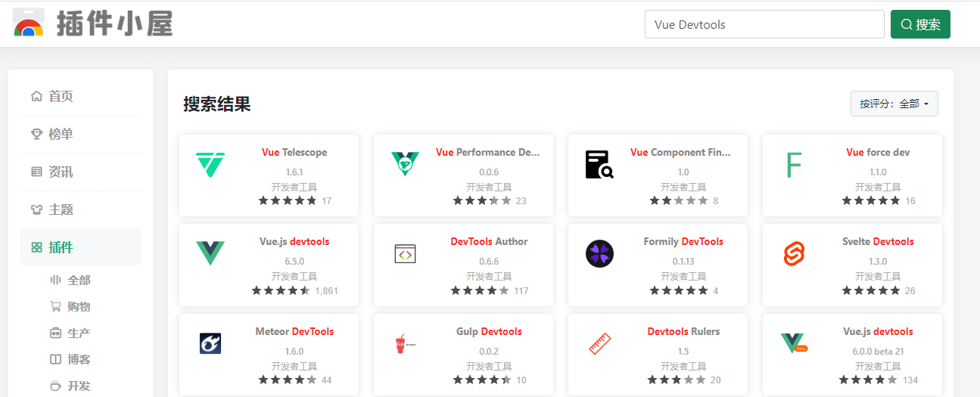This screenshot has width=980, height=397.
Task: Click the 0.1.13 version under Formily DevTools
Action: click(683, 261)
